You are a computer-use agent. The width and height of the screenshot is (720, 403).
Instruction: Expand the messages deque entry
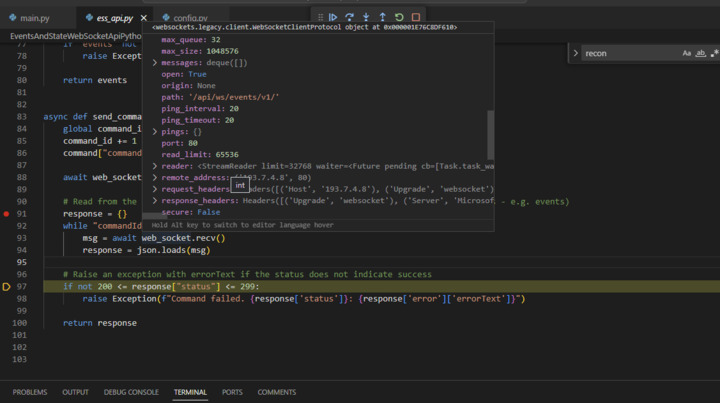[x=155, y=63]
